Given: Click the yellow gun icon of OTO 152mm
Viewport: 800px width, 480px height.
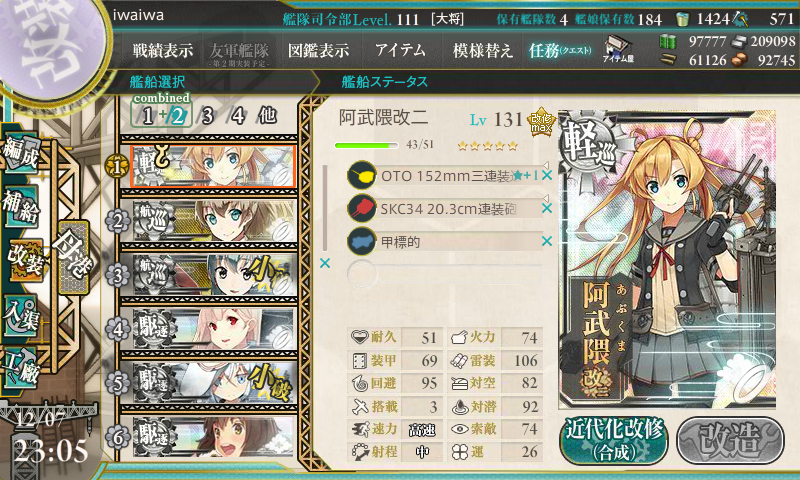Looking at the screenshot, I should tap(362, 175).
